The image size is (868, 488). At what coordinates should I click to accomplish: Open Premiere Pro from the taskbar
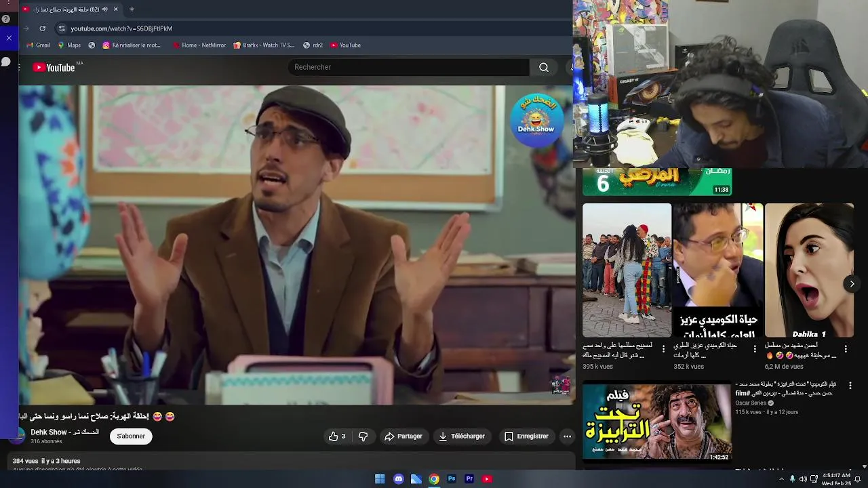point(469,479)
